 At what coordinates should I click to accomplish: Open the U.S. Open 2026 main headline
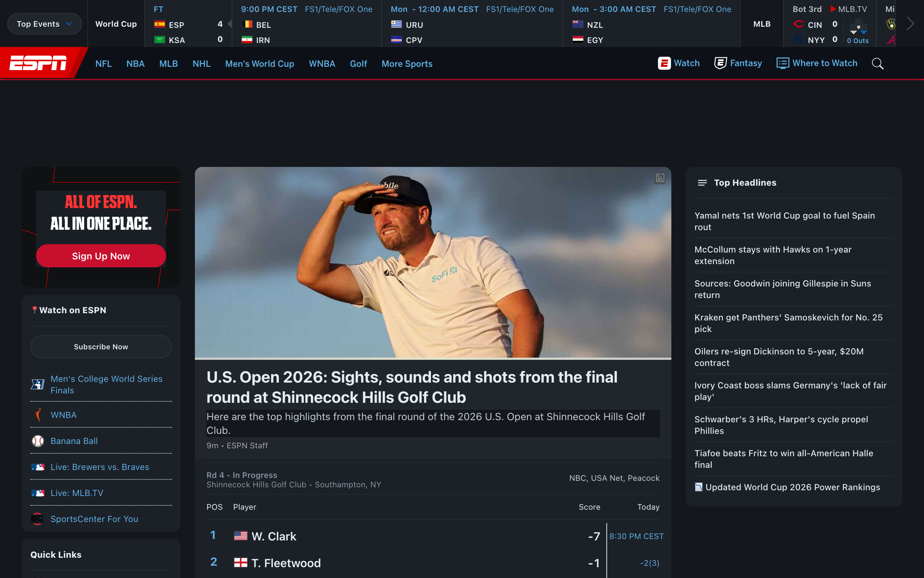pyautogui.click(x=411, y=387)
